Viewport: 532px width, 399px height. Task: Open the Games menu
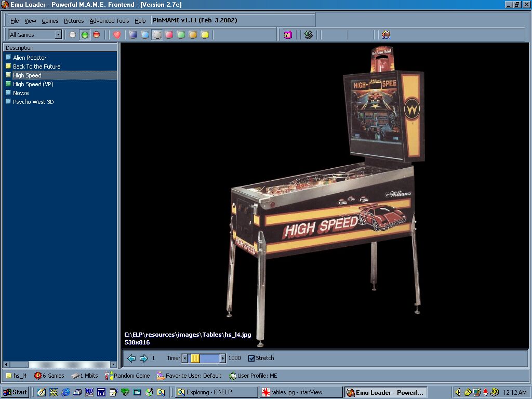point(50,21)
